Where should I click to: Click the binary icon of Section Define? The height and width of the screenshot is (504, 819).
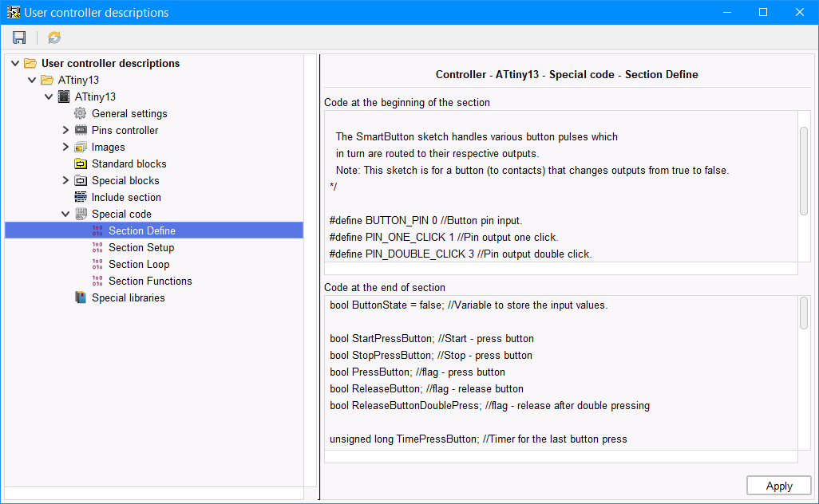(x=97, y=230)
